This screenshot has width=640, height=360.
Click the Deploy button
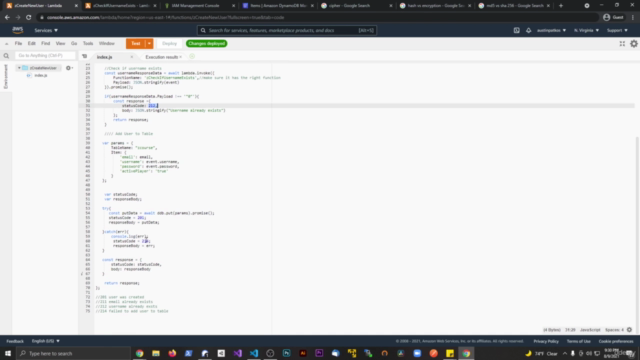[x=169, y=43]
